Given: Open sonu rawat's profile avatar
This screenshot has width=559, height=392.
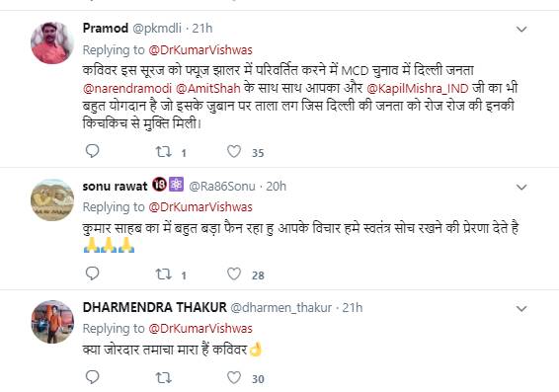Looking at the screenshot, I should coord(52,200).
